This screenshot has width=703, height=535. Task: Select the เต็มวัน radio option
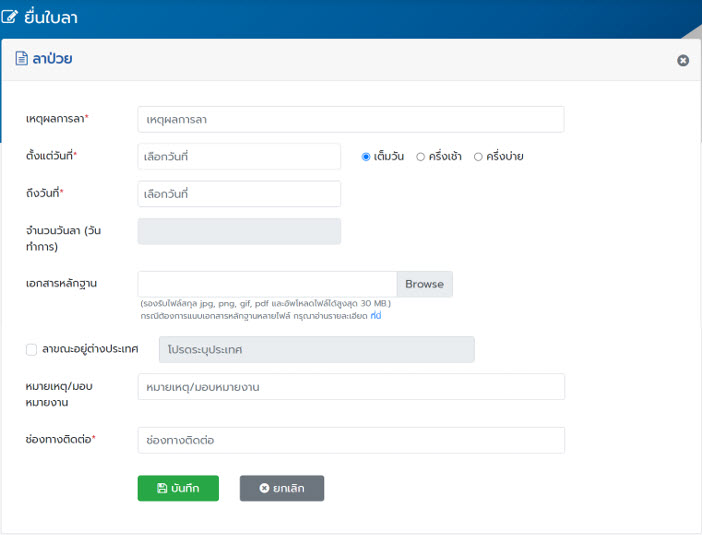(x=366, y=157)
